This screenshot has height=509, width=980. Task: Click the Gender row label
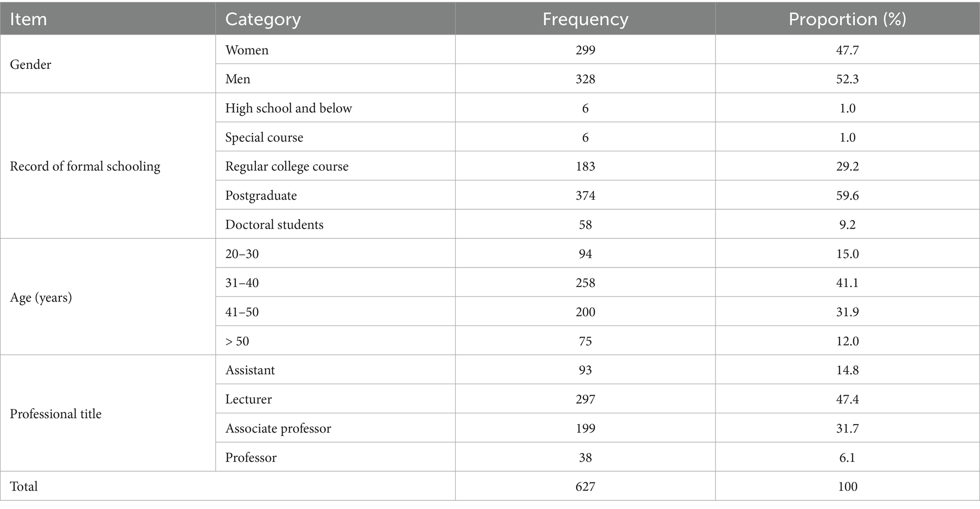30,65
